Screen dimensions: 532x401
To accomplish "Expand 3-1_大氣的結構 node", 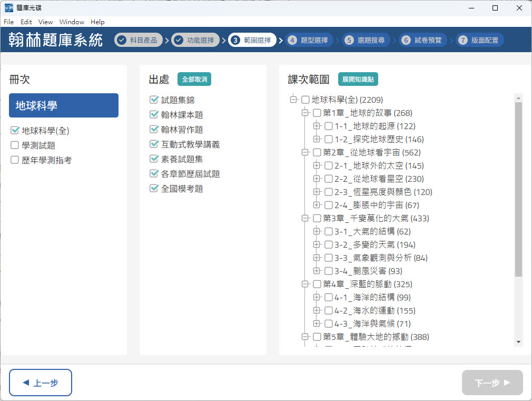I will point(316,231).
